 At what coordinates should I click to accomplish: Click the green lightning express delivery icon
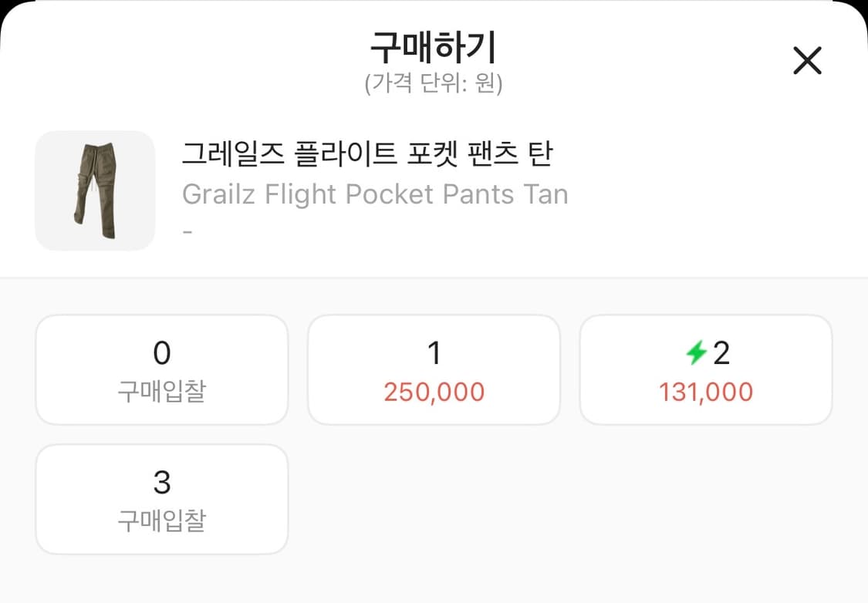coord(692,352)
